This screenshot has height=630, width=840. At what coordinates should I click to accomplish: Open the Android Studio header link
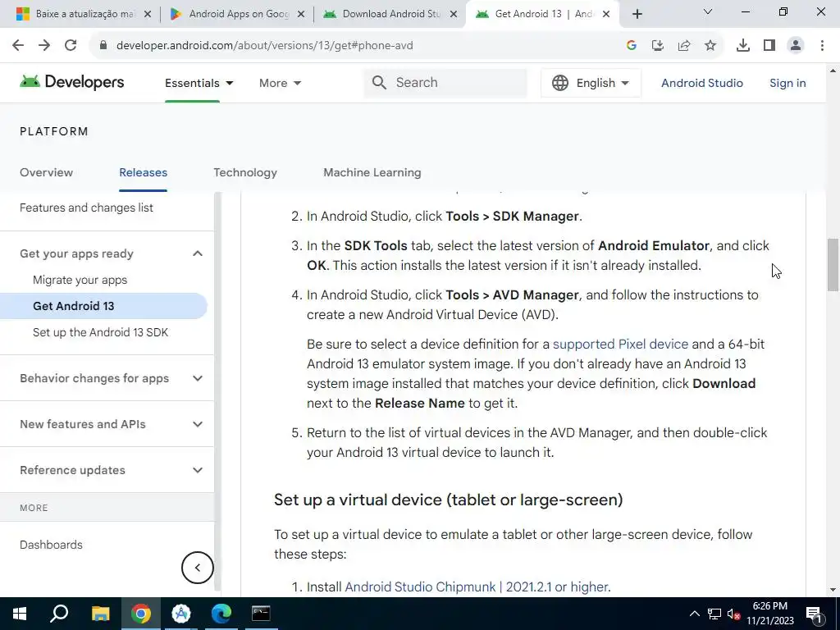tap(702, 83)
